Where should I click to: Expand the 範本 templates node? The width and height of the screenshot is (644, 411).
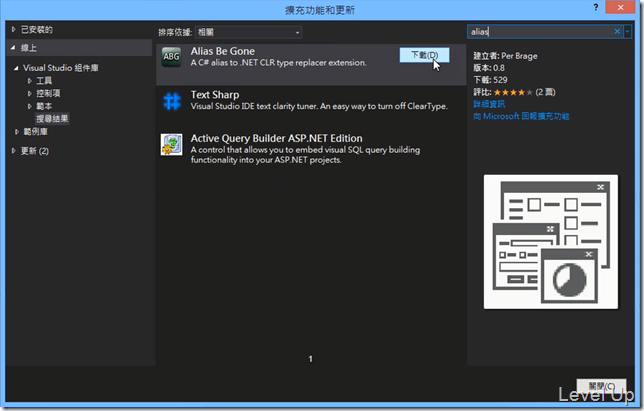[x=30, y=106]
